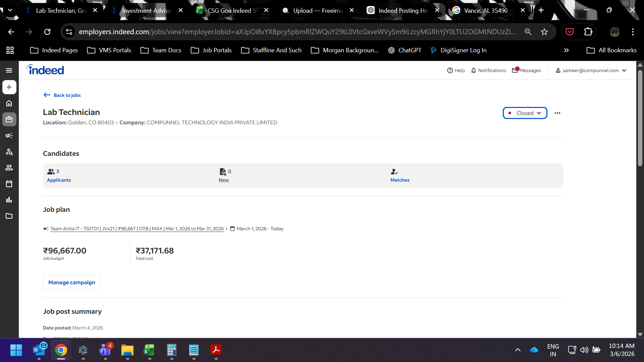Open the three-dot more options menu
This screenshot has height=362, width=644.
(557, 113)
